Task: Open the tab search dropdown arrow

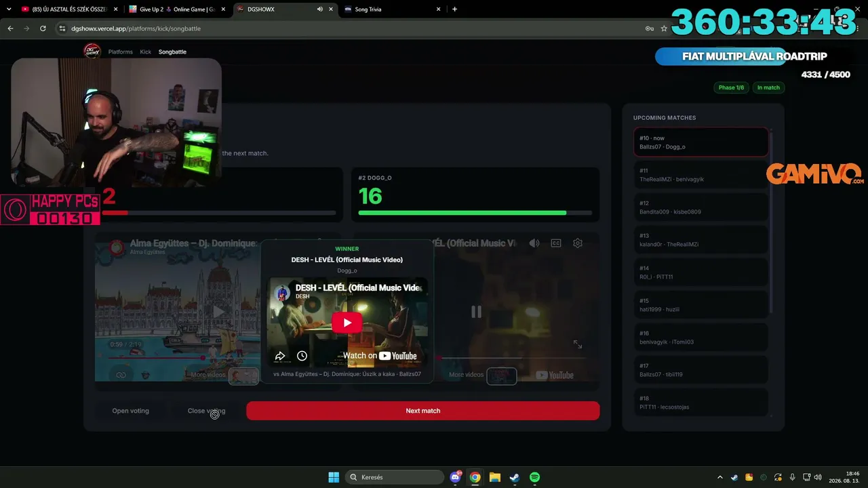Action: point(9,9)
